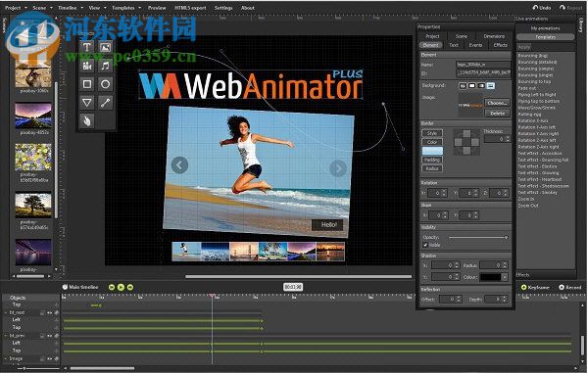Select the image background type icon
Screen dimensions: 588x373
[491, 86]
